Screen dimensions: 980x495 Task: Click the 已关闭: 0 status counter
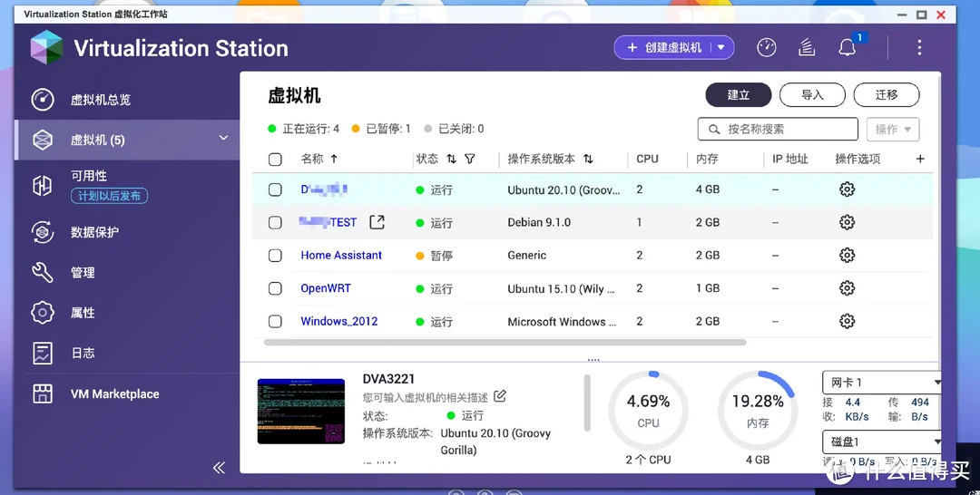tap(454, 130)
